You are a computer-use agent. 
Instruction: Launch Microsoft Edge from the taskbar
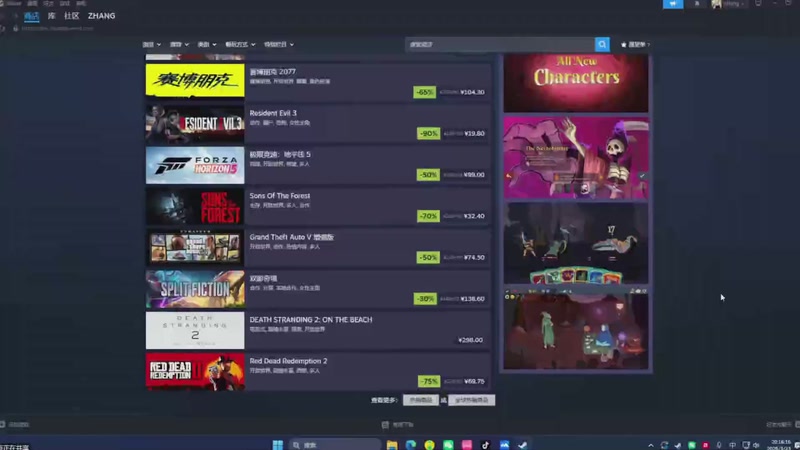click(x=411, y=445)
